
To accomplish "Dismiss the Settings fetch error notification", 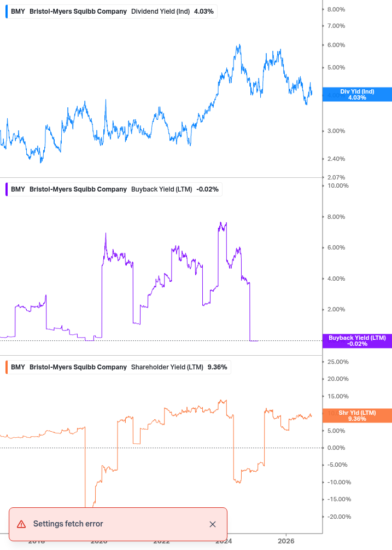I will pos(212,524).
